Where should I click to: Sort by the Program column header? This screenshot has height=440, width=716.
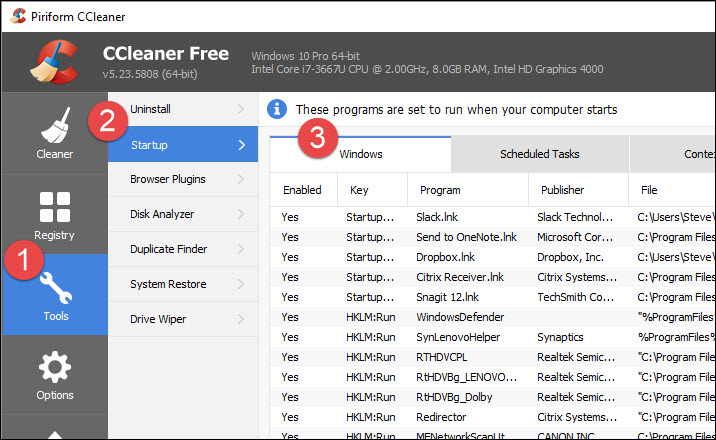[x=468, y=190]
